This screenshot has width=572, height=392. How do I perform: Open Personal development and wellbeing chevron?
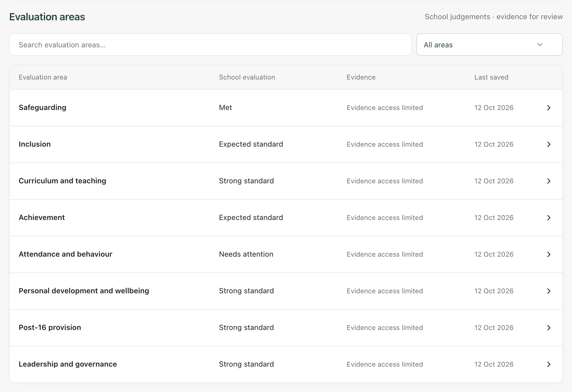[x=549, y=291]
